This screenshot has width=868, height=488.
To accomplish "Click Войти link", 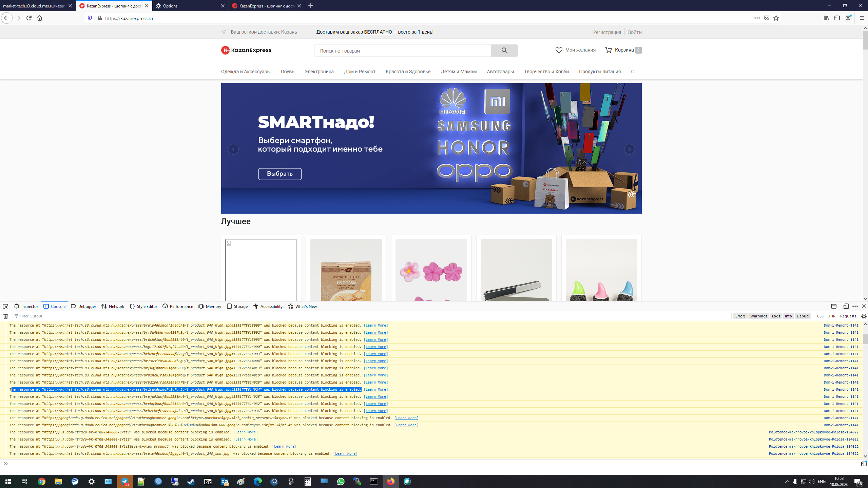I will pos(635,32).
